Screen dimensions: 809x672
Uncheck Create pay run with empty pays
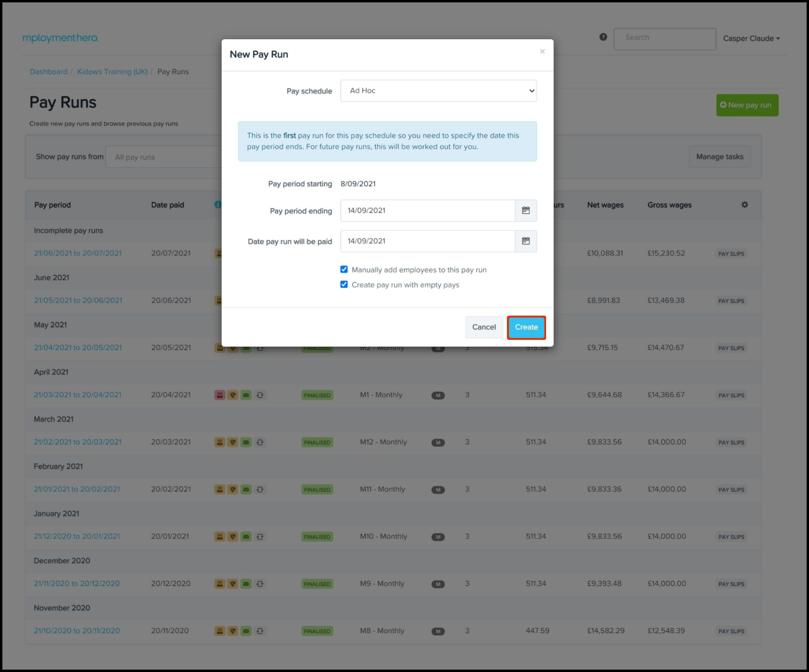coord(344,284)
